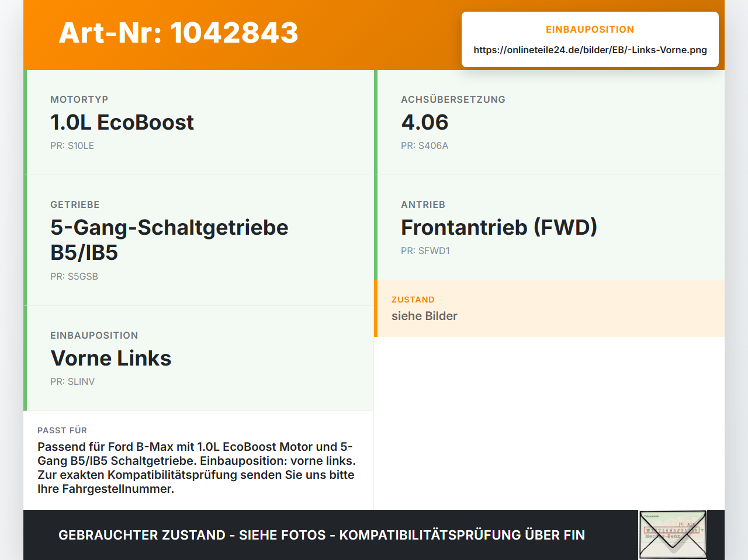Click the 4.06 axle ratio value
Image resolution: width=748 pixels, height=560 pixels.
click(425, 122)
